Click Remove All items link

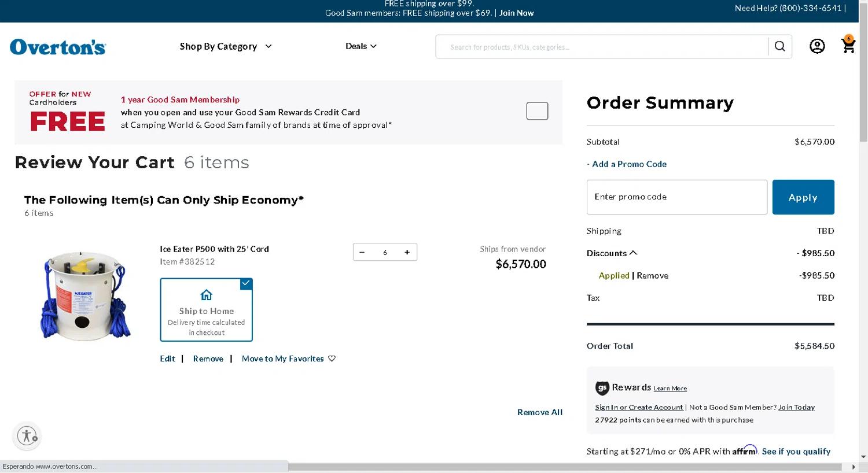point(539,412)
